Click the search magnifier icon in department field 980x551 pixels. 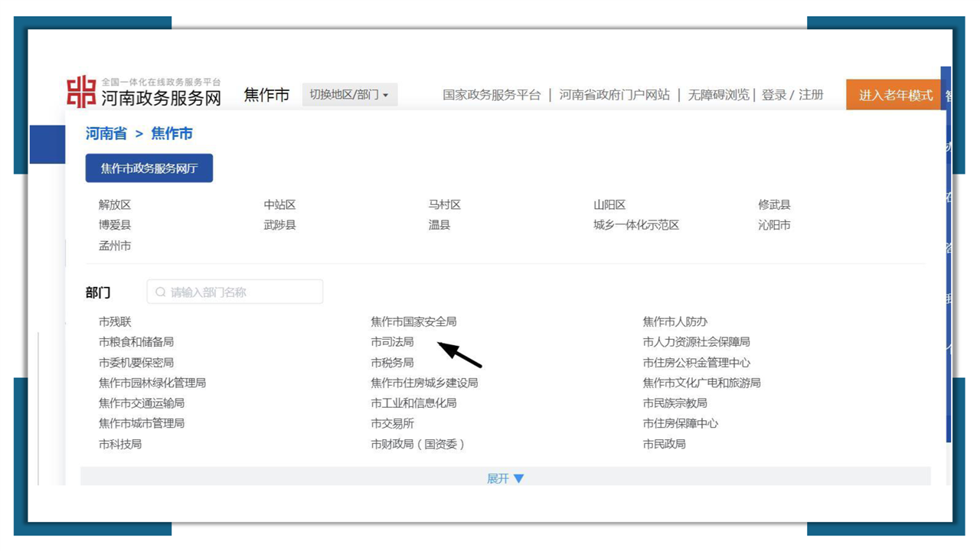click(x=160, y=292)
